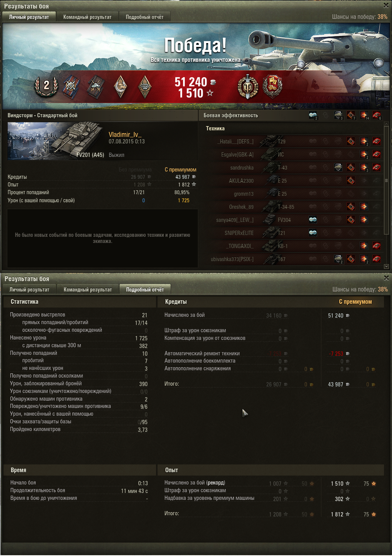Click the spotted-vehicles icon in the efficiency header

click(313, 115)
